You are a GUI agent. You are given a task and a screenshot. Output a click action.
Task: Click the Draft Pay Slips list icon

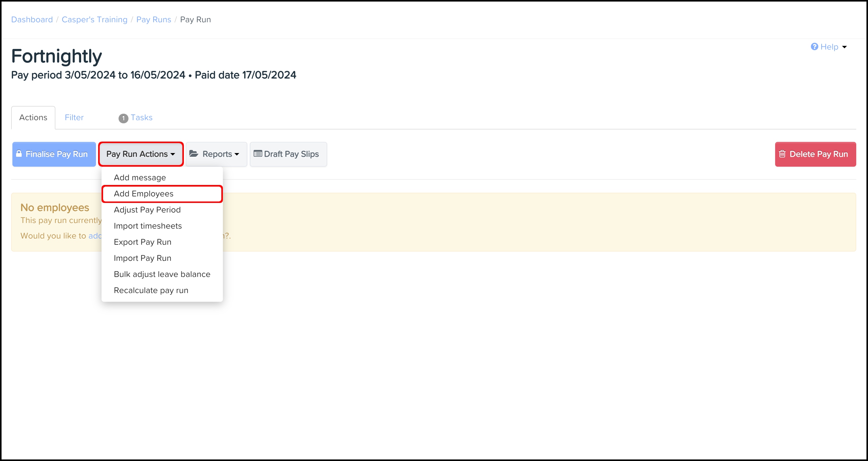tap(258, 154)
